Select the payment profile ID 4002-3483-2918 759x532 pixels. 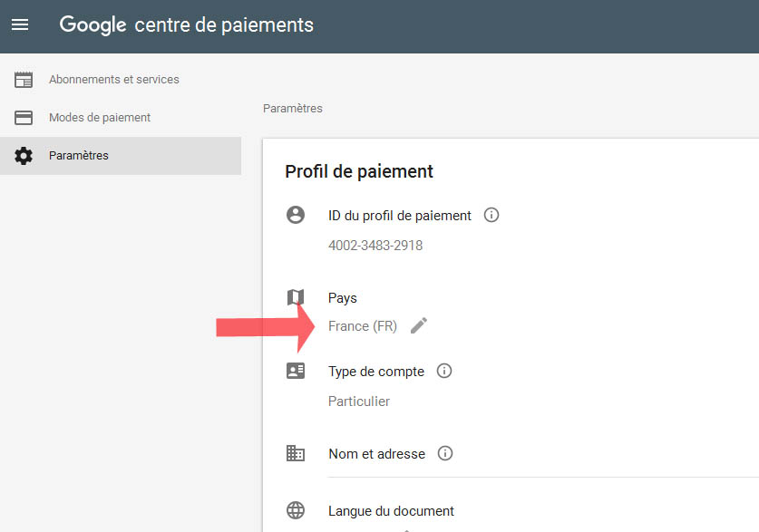tap(375, 246)
